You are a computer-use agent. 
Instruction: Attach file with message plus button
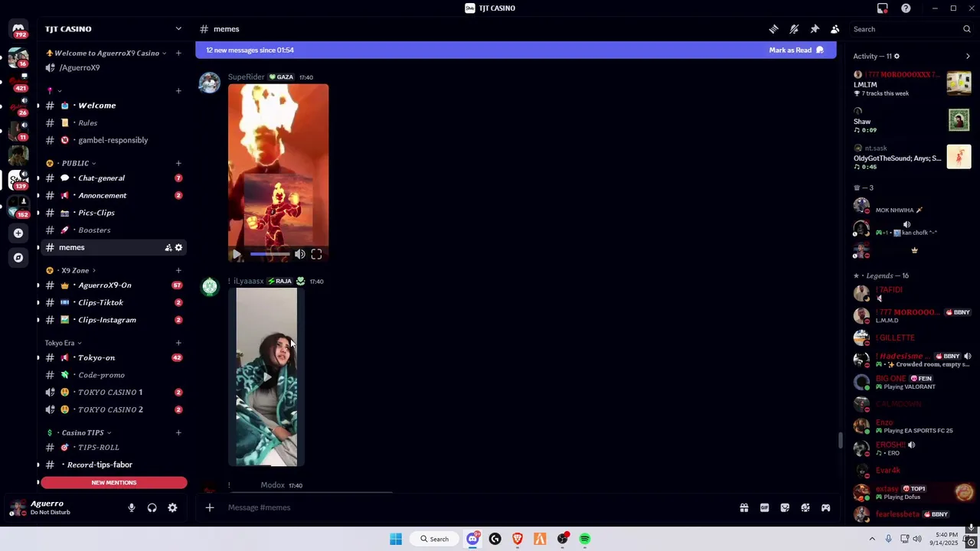209,507
